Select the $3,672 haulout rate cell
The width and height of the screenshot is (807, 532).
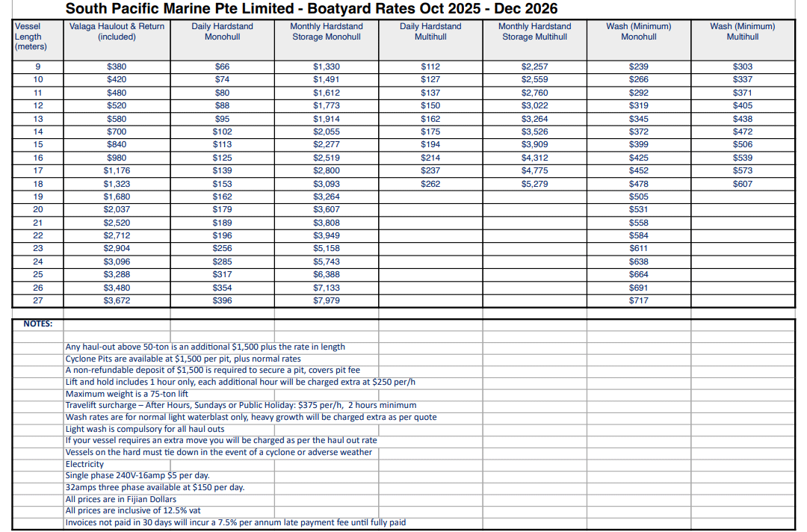117,300
